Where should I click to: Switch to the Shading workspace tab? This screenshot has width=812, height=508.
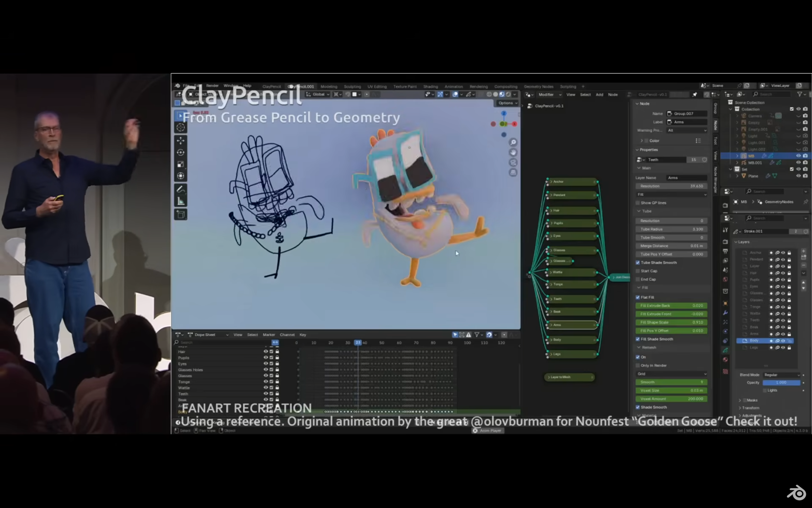click(x=430, y=87)
